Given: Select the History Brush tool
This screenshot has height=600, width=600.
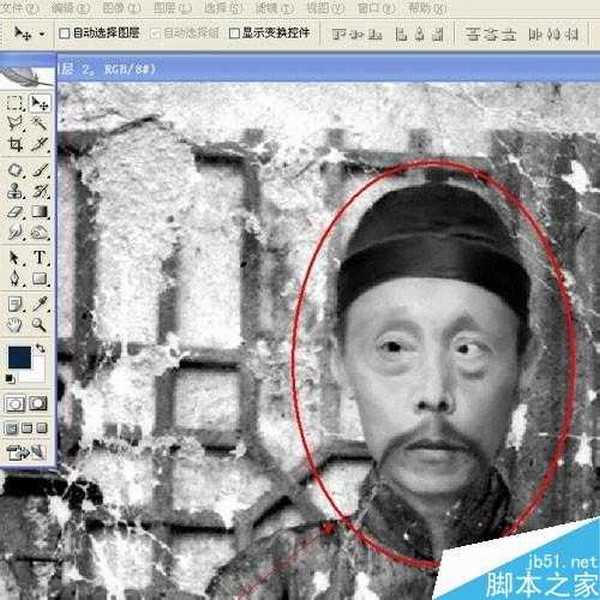Looking at the screenshot, I should pos(39,191).
